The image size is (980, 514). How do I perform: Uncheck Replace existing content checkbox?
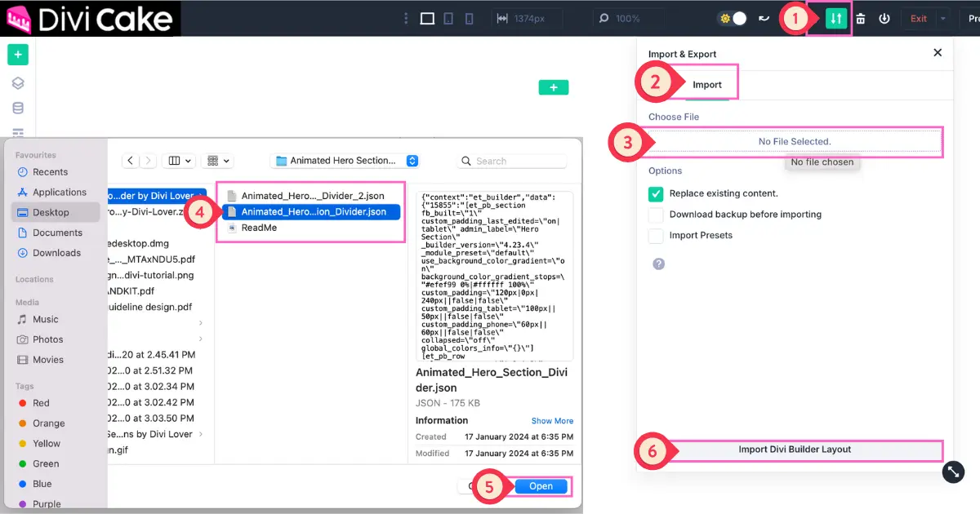(x=656, y=194)
